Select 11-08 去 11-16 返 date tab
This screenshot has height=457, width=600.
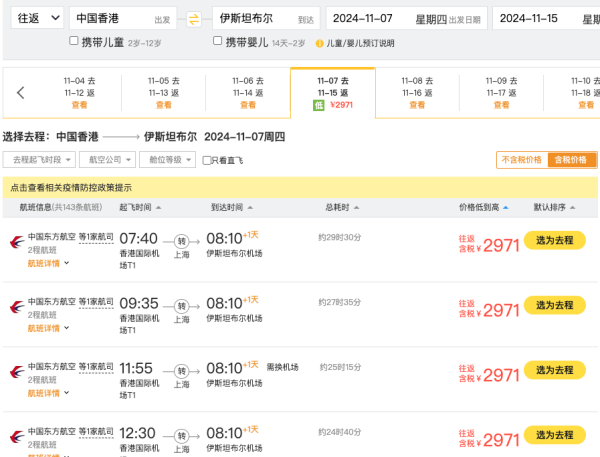(x=417, y=93)
